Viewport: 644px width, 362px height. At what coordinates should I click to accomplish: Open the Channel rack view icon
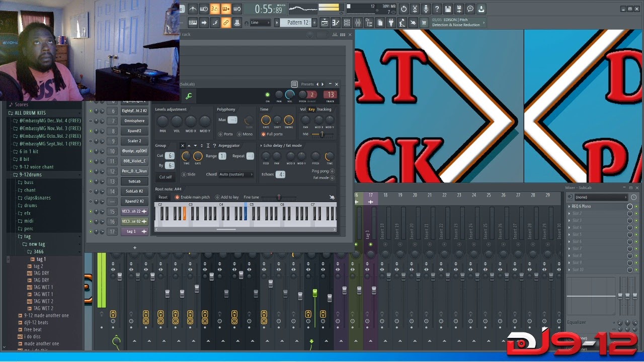click(x=347, y=23)
